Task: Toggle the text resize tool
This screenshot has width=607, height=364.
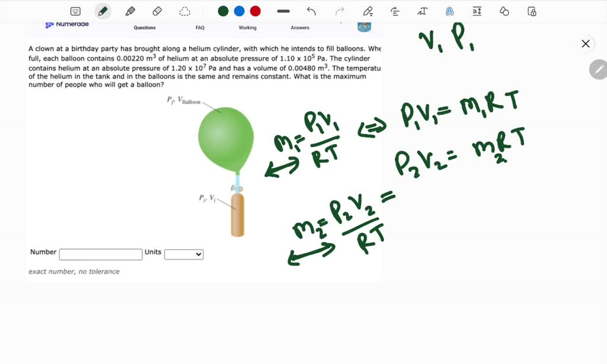Action: pyautogui.click(x=421, y=11)
